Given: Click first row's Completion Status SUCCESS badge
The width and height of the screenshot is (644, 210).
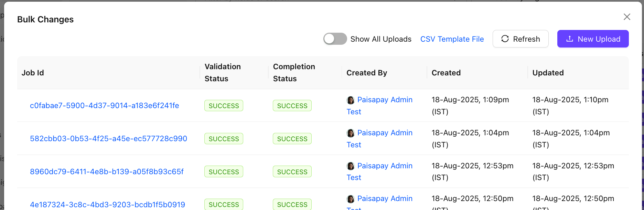Looking at the screenshot, I should click(292, 106).
